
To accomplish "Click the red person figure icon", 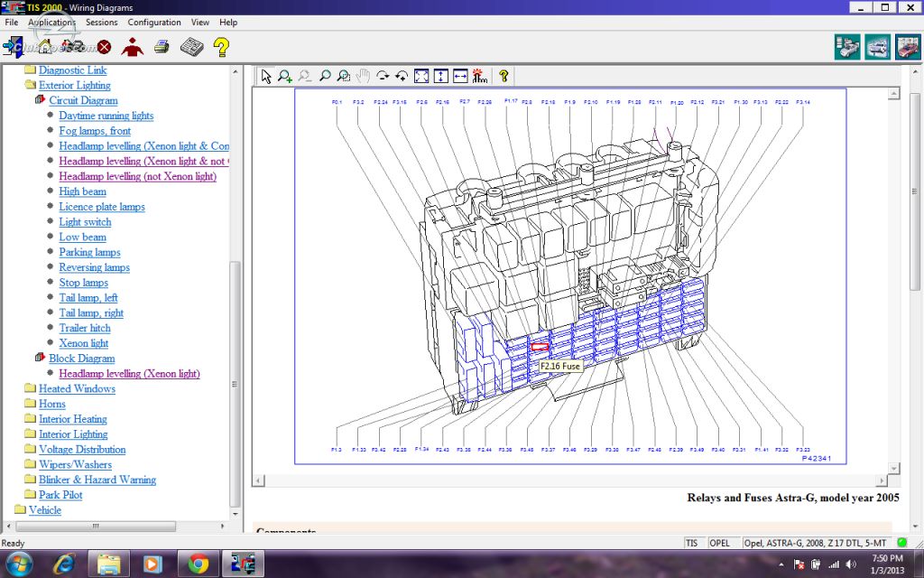I will pos(132,47).
